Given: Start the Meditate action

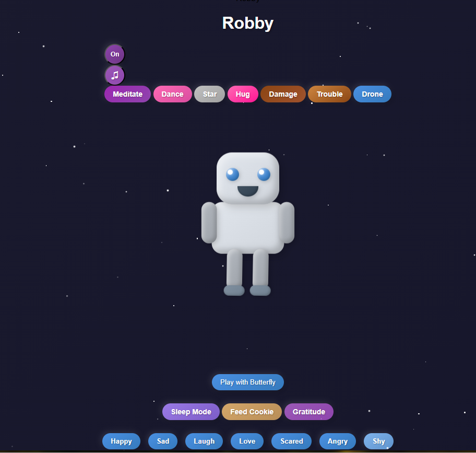Looking at the screenshot, I should coord(127,94).
